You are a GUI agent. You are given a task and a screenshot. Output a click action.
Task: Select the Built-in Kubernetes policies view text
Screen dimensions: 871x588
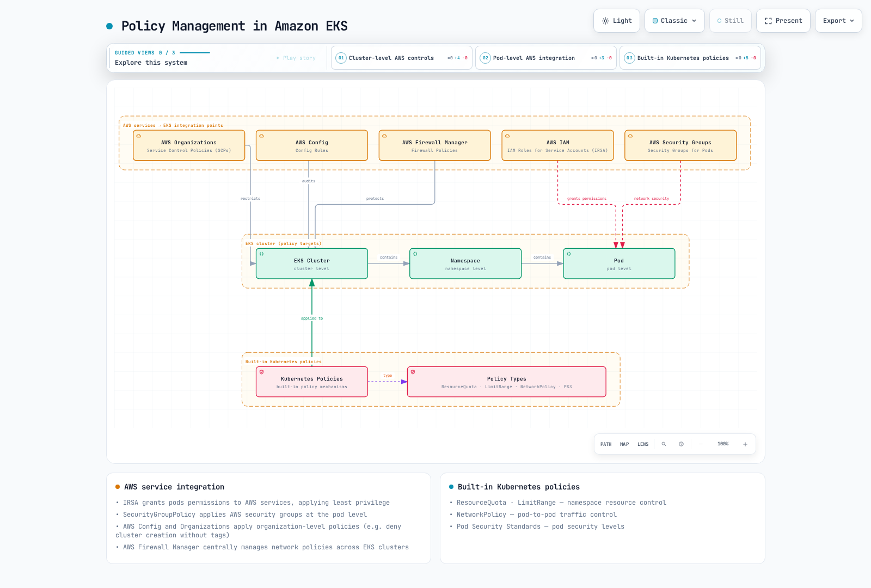(x=683, y=58)
